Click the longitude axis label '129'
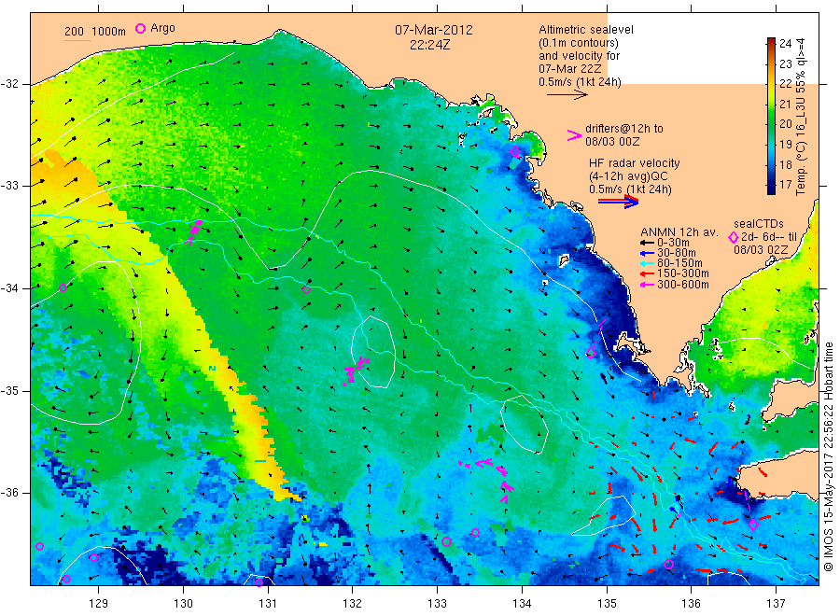 coord(99,604)
